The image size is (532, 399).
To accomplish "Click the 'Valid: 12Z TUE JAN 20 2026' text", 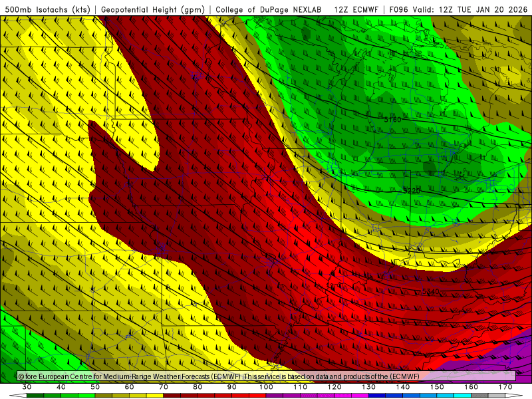I will 470,10.
